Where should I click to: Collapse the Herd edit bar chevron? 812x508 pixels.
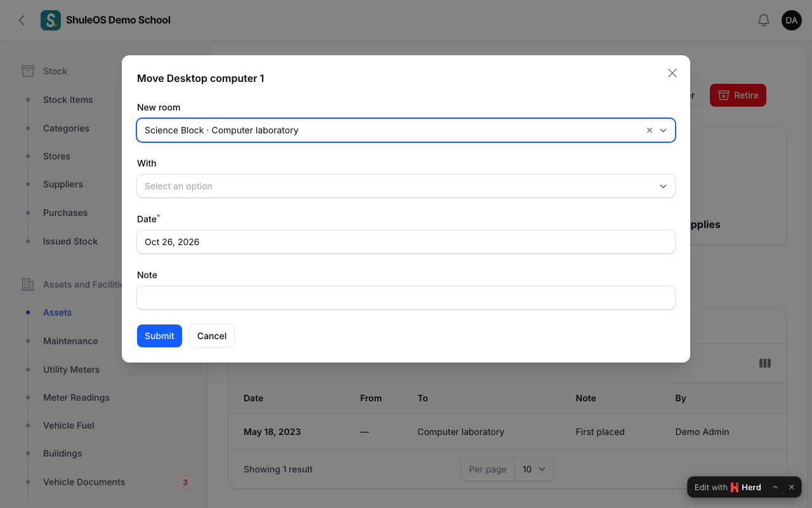(775, 487)
